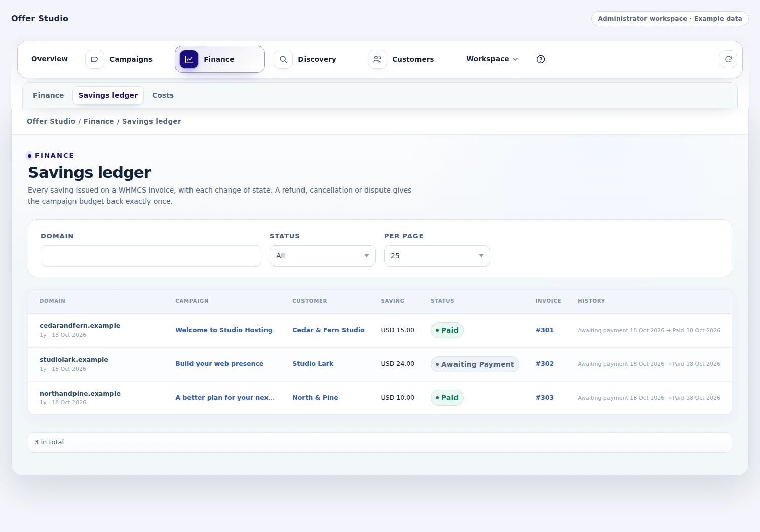Click the Offer Studio breadcrumb

coord(51,121)
